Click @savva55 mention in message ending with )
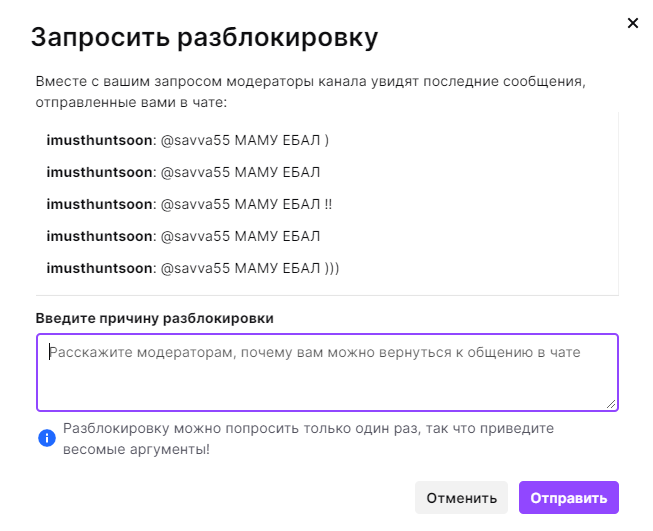Image resolution: width=653 pixels, height=531 pixels. (x=195, y=140)
